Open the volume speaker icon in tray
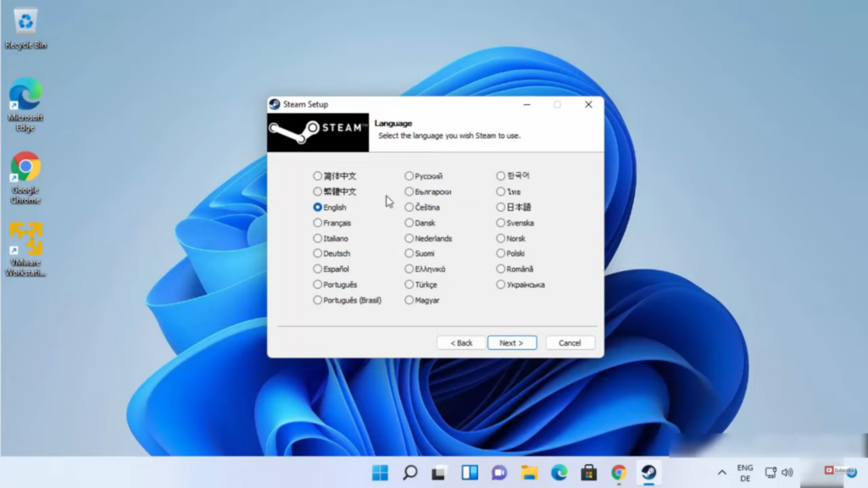868x488 pixels. 787,473
